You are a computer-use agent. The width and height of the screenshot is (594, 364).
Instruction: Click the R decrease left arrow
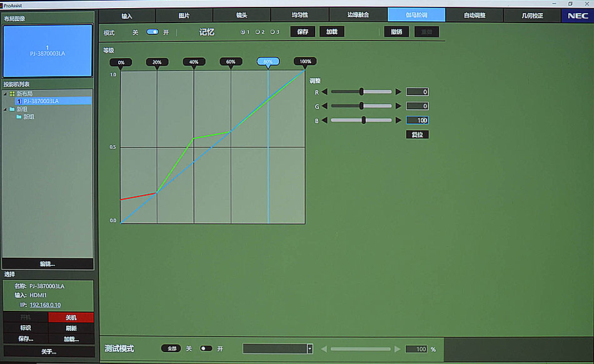tap(325, 92)
